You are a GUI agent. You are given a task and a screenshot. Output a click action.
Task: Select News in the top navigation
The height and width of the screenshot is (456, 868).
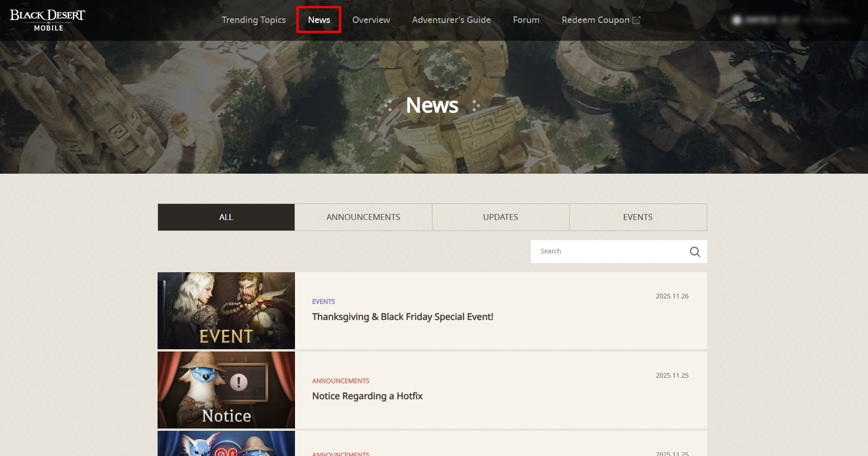(x=319, y=20)
